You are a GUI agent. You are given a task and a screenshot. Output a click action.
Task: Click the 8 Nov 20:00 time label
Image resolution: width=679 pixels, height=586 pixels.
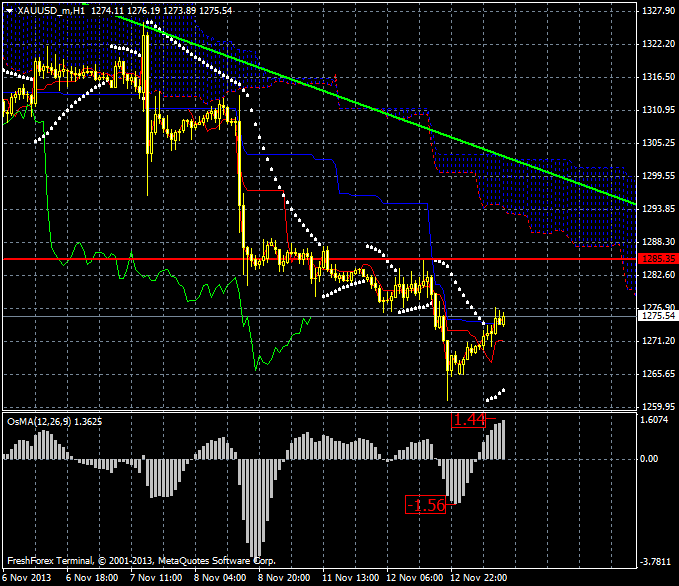point(283,578)
